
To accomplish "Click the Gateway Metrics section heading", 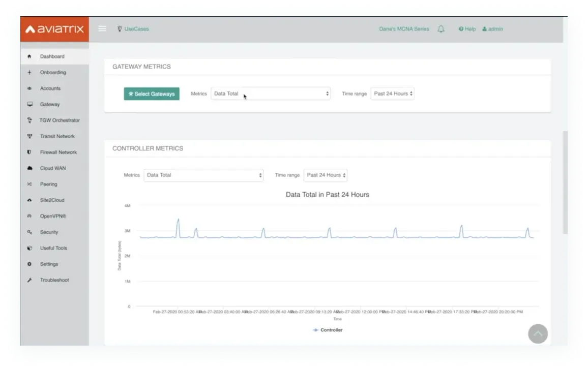I will tap(141, 67).
